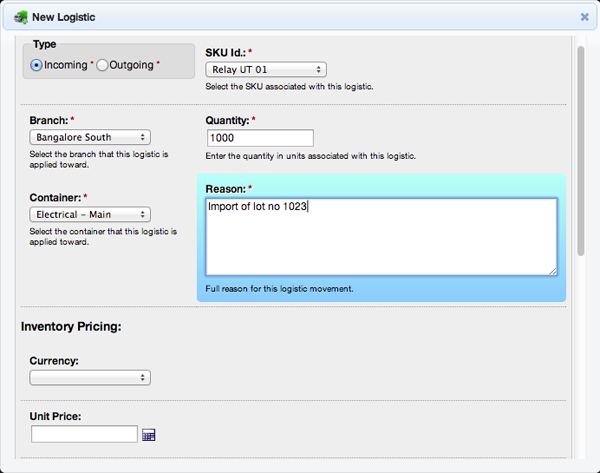
Task: Focus the Quantity field containing 1000
Action: [260, 138]
